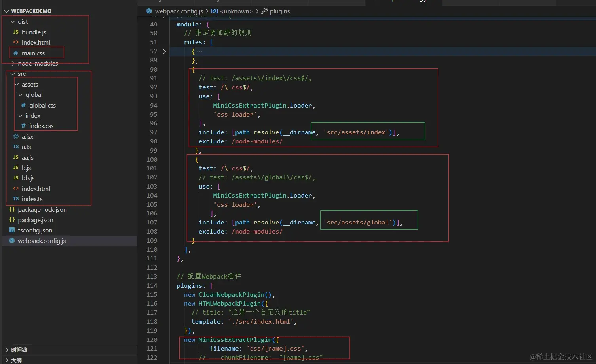Click the icon beside tsconfig.json
The height and width of the screenshot is (364, 596).
(x=12, y=230)
